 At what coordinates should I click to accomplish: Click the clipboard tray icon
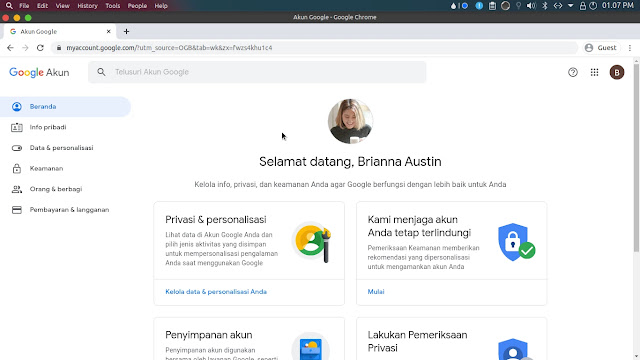[x=492, y=6]
